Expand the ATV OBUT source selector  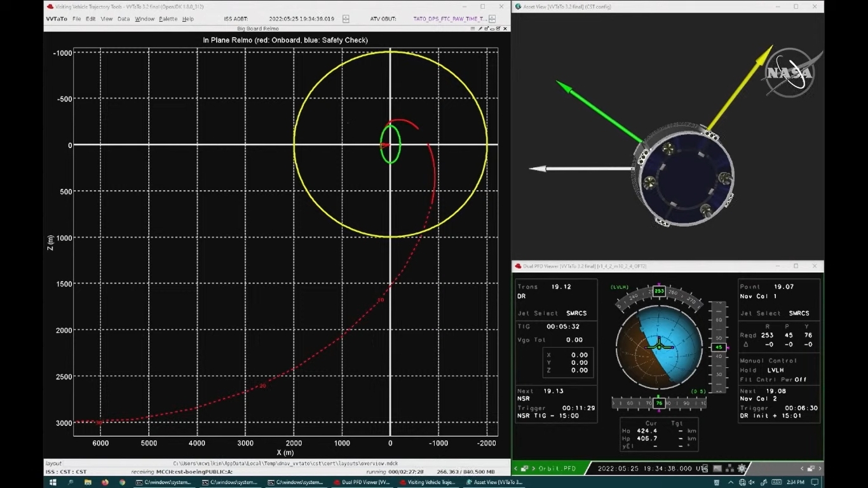[492, 19]
